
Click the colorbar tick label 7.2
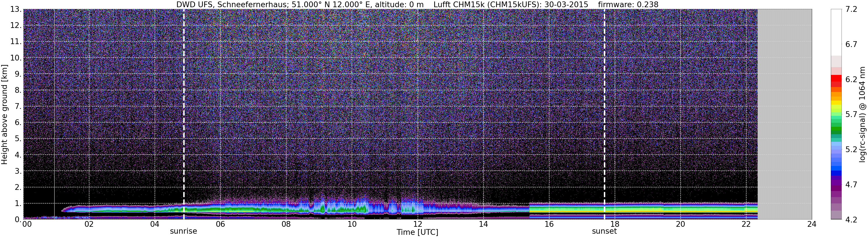click(851, 10)
